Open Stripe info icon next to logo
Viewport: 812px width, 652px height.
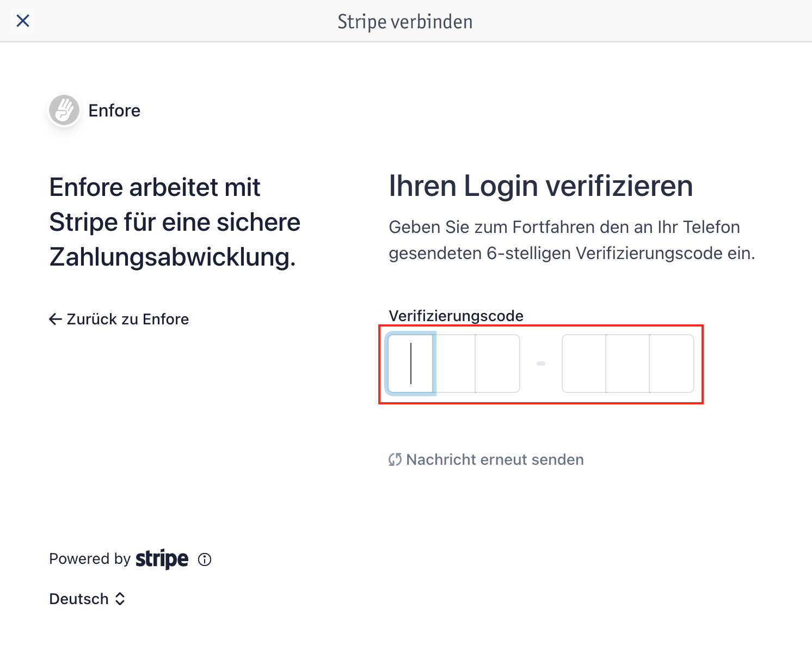coord(205,559)
